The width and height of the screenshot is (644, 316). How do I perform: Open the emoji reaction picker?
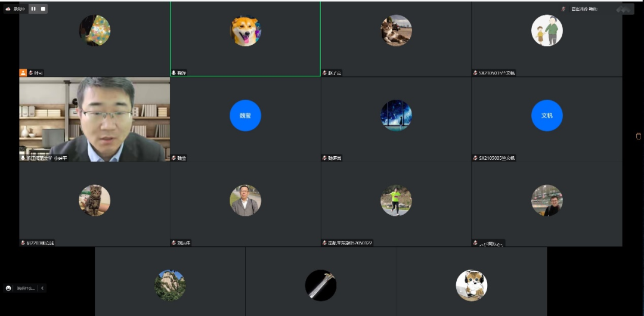(8, 288)
